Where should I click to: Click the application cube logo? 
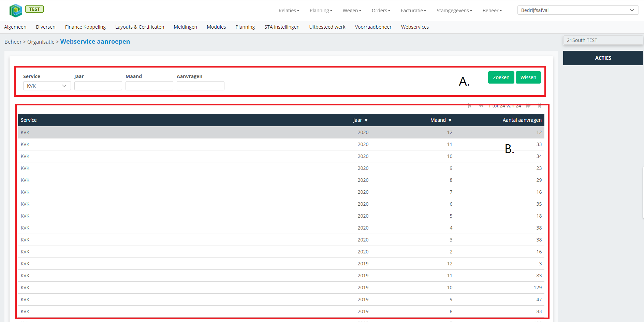[16, 11]
